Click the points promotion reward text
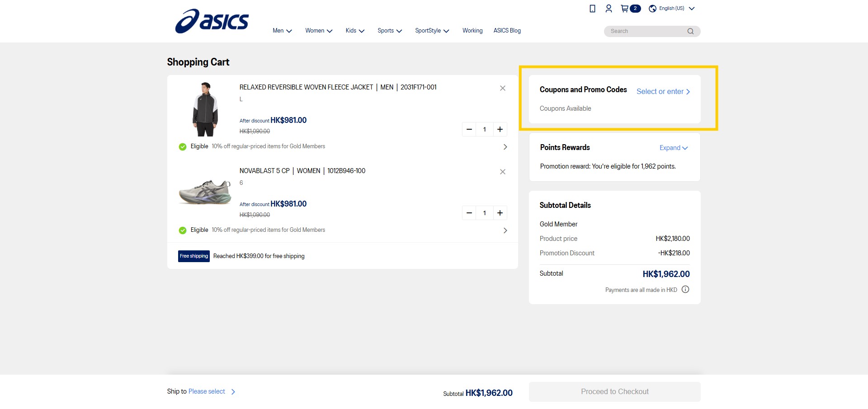This screenshot has height=409, width=868. [608, 166]
